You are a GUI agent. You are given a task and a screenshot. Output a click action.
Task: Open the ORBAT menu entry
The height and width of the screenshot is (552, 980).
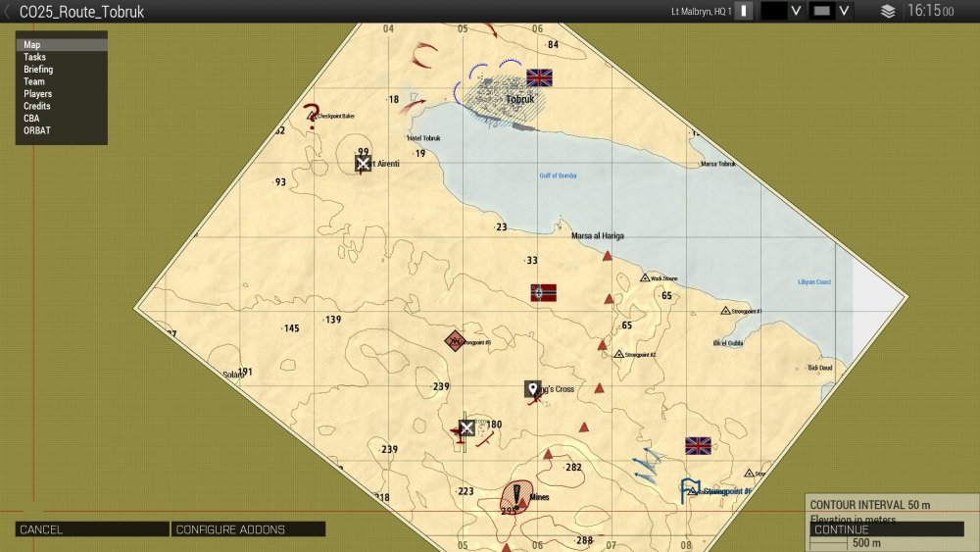[x=37, y=130]
